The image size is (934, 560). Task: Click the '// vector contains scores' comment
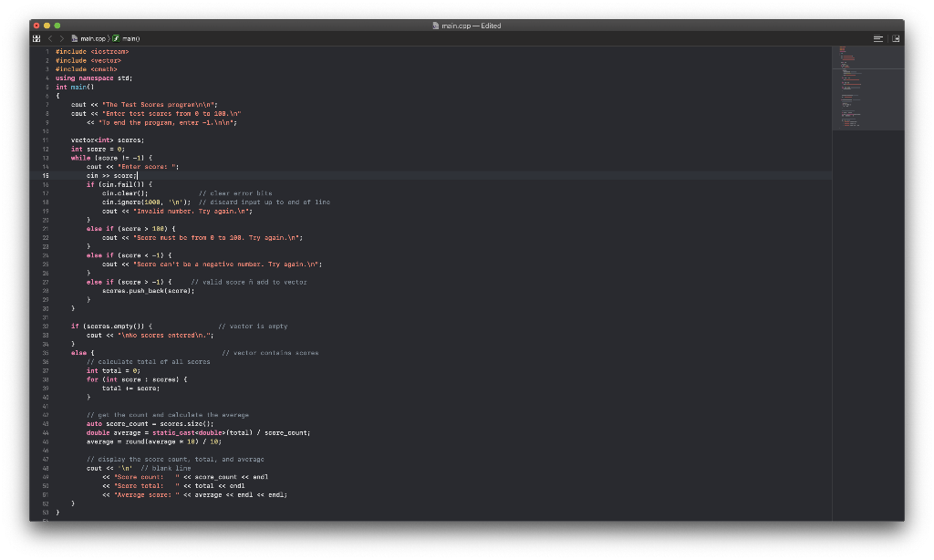[270, 353]
